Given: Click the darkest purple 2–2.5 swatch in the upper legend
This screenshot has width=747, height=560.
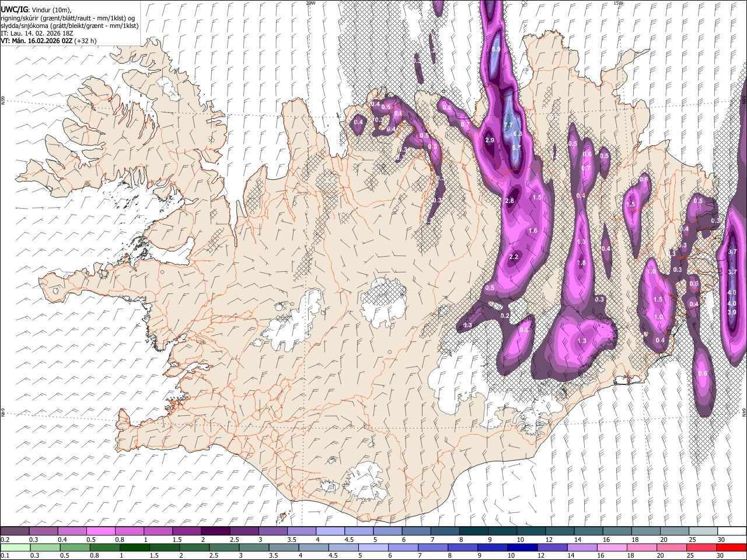Looking at the screenshot, I should coord(215,531).
